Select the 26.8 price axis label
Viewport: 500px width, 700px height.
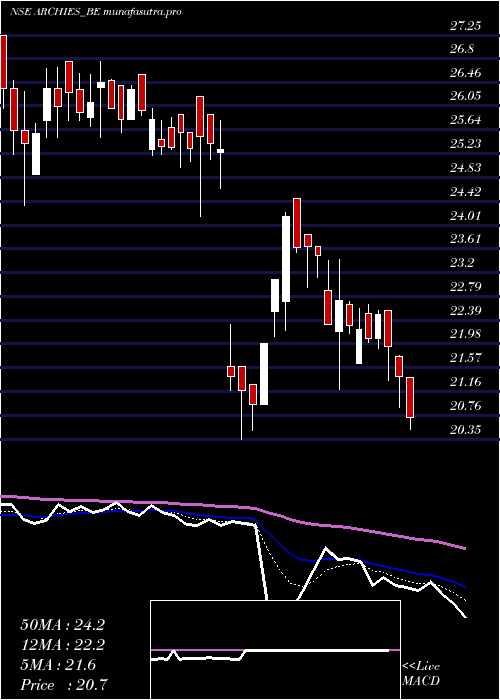462,49
